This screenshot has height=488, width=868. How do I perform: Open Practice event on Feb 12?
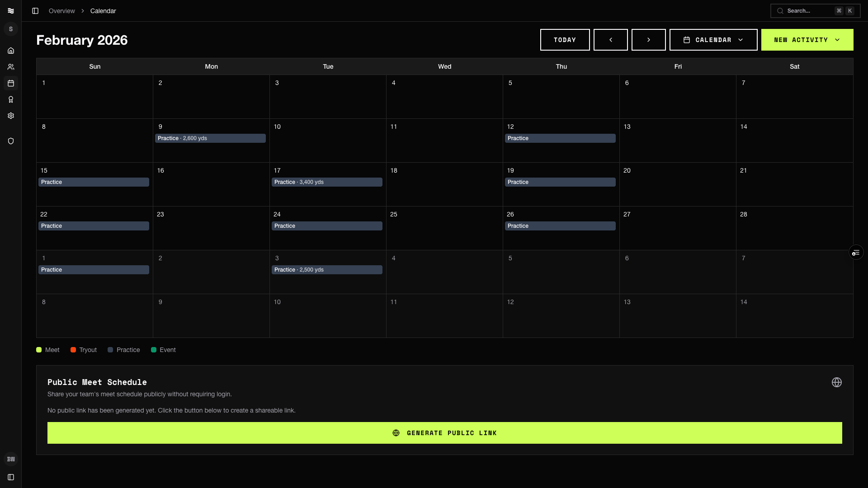(560, 138)
